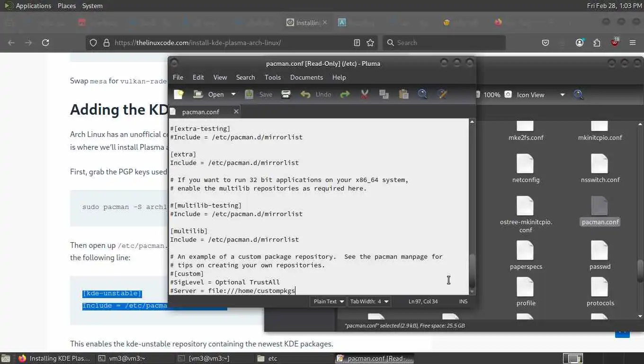The image size is (644, 364).
Task: Open the Edit menu in Pluma
Action: coord(198,77)
